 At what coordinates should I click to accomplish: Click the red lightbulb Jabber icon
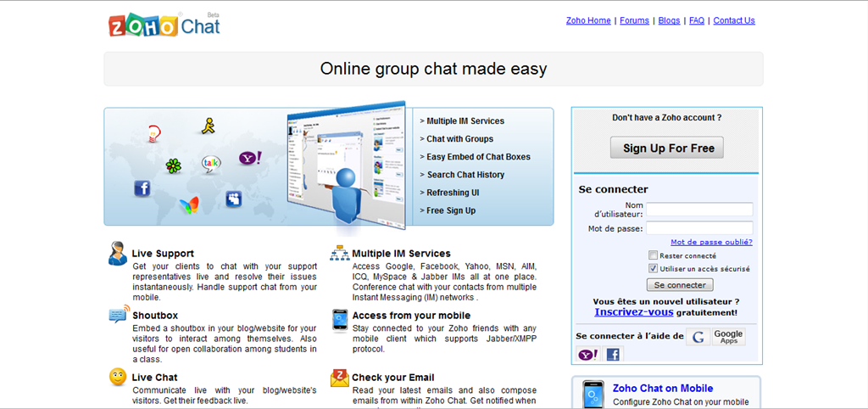(x=154, y=133)
